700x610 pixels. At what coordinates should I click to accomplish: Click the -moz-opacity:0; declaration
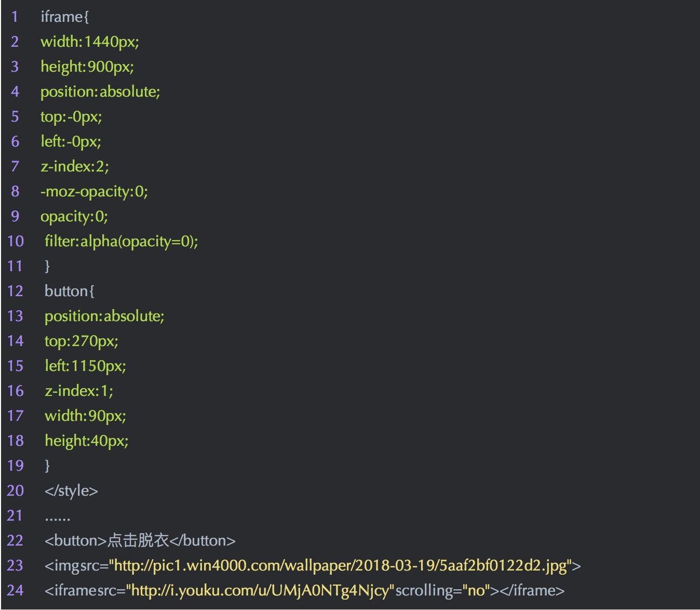pyautogui.click(x=94, y=192)
